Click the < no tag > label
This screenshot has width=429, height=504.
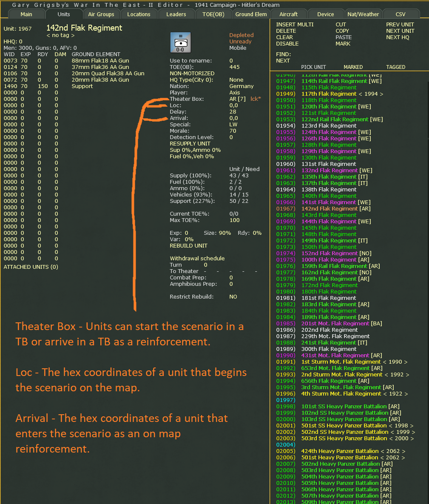(x=60, y=35)
